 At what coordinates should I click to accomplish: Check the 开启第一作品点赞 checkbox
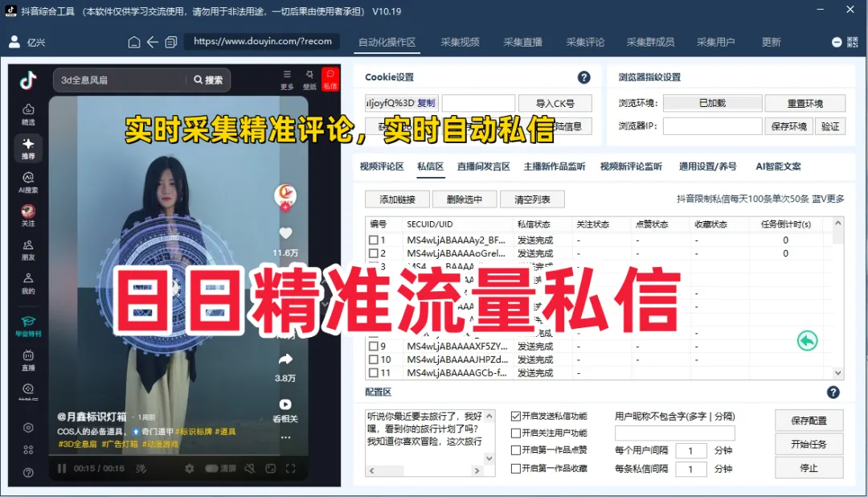514,449
